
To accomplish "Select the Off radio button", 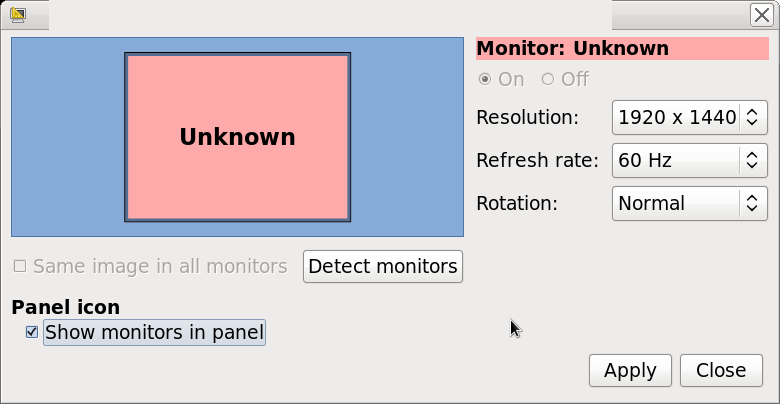I will 547,79.
